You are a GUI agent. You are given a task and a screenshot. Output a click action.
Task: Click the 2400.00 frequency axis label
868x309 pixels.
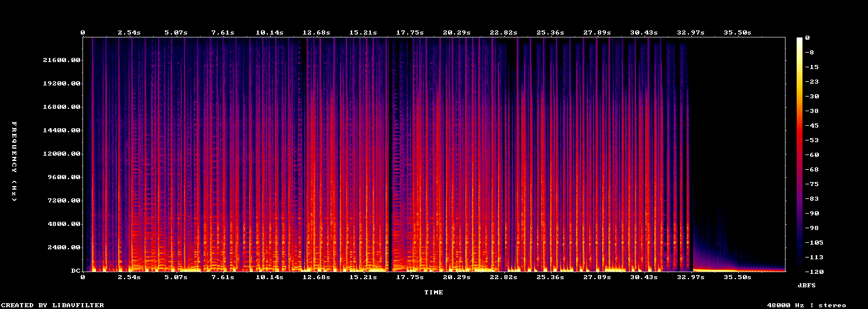64,248
